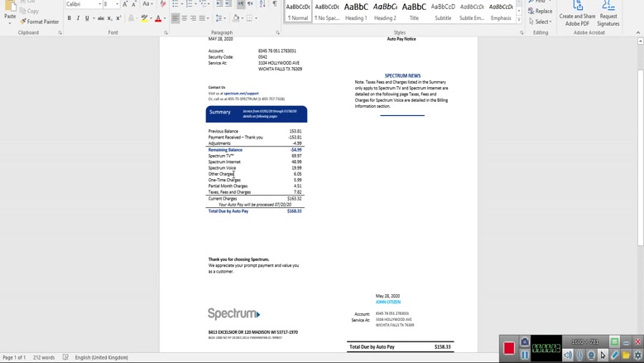Apply the Heading 1 style
Viewport: 644px width, 363px height.
(356, 11)
